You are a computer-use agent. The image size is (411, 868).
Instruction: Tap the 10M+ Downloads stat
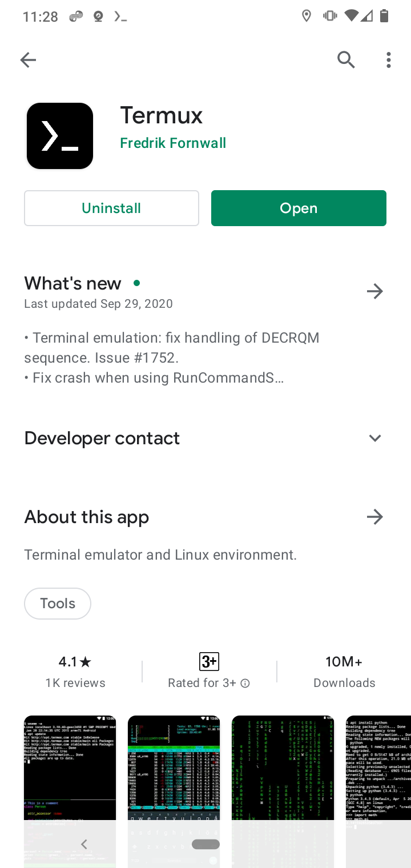point(344,671)
